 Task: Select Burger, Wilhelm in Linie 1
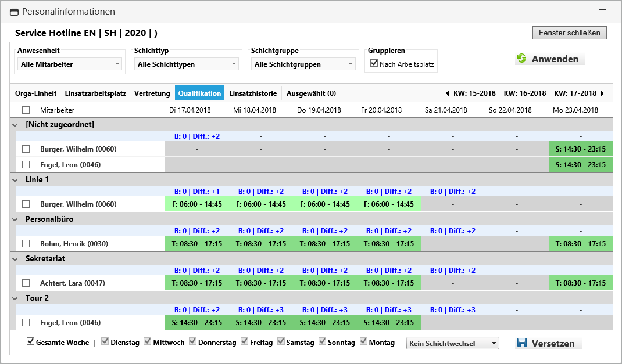(26, 204)
